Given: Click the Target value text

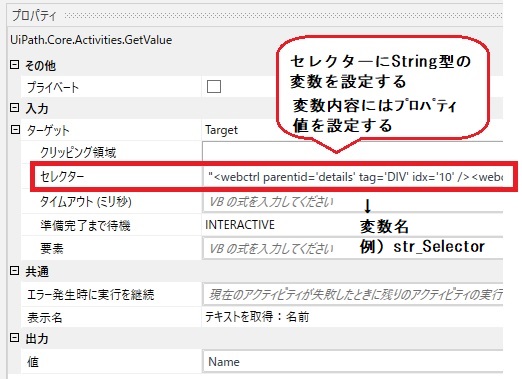Looking at the screenshot, I should [x=222, y=130].
